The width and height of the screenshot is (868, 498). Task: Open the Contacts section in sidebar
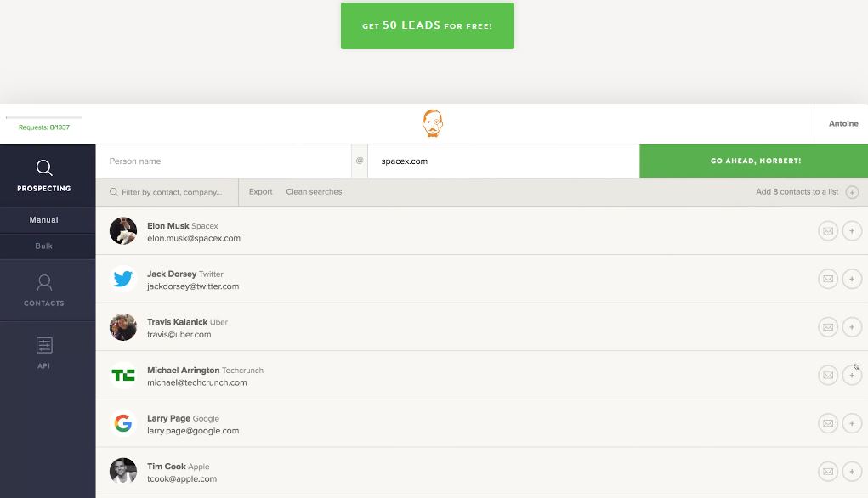pyautogui.click(x=44, y=291)
